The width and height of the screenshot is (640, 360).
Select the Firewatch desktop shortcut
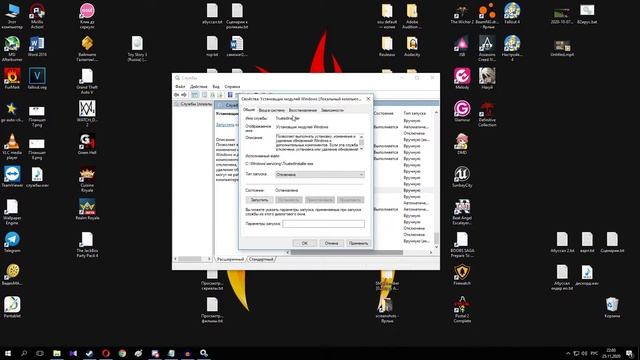[x=462, y=274]
